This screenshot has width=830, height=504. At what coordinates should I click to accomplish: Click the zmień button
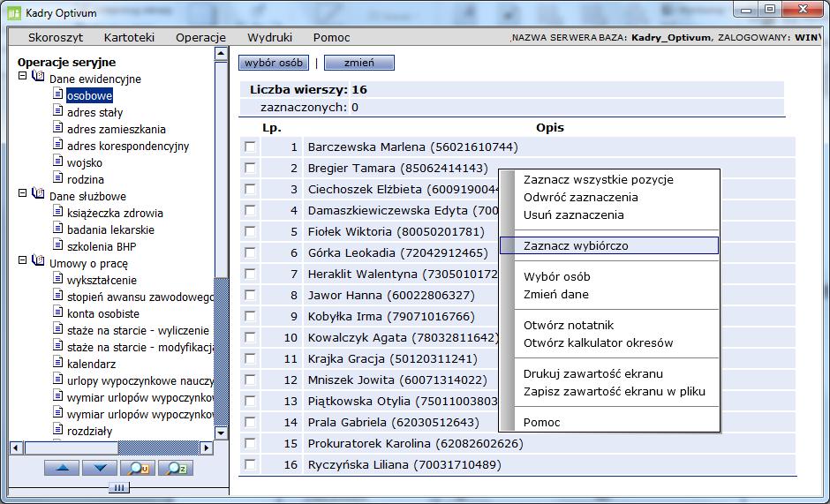(x=358, y=63)
